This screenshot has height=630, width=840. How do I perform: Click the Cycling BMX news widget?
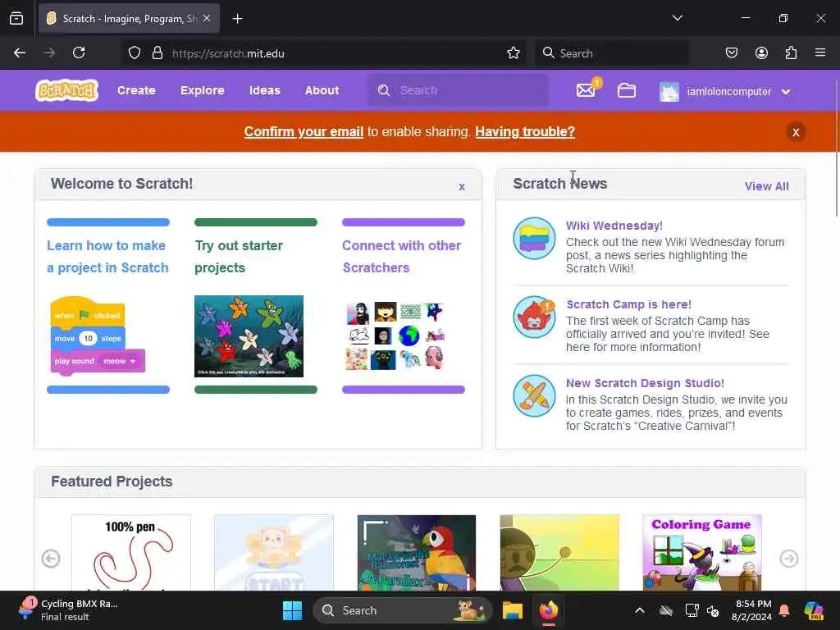coord(67,610)
